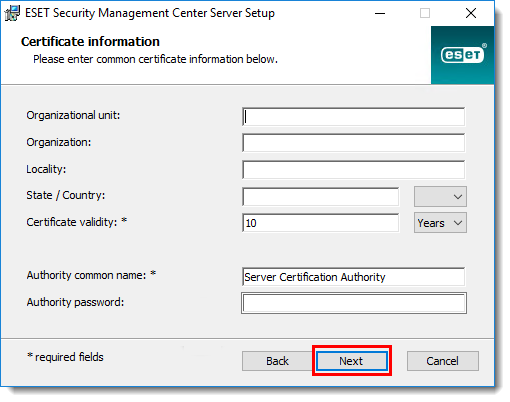Screen dimensions: 510x402
Task: Focus the Authority password field
Action: tap(354, 303)
